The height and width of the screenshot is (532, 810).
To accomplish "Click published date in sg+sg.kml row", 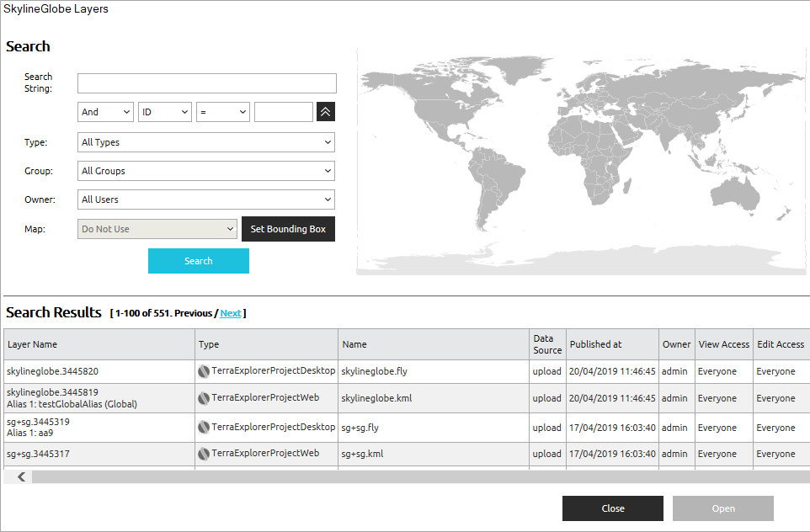I will (612, 454).
